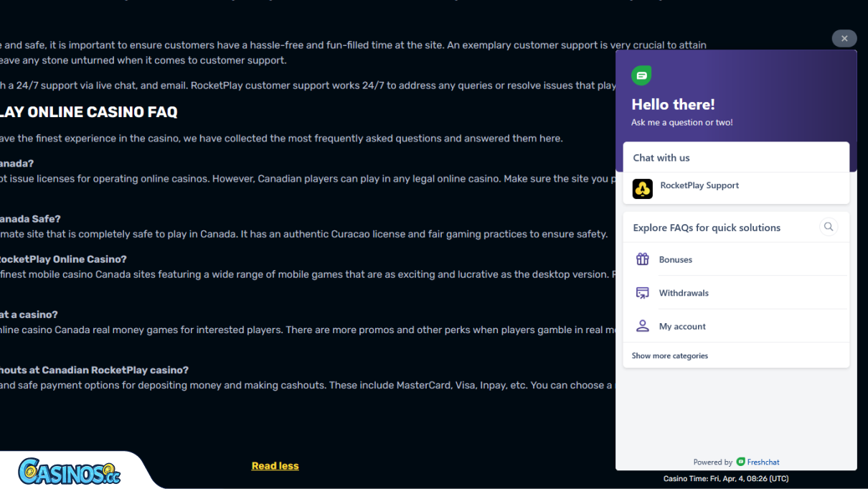The image size is (868, 489).
Task: Click the frequently asked questions intro sentence
Action: pyautogui.click(x=281, y=139)
